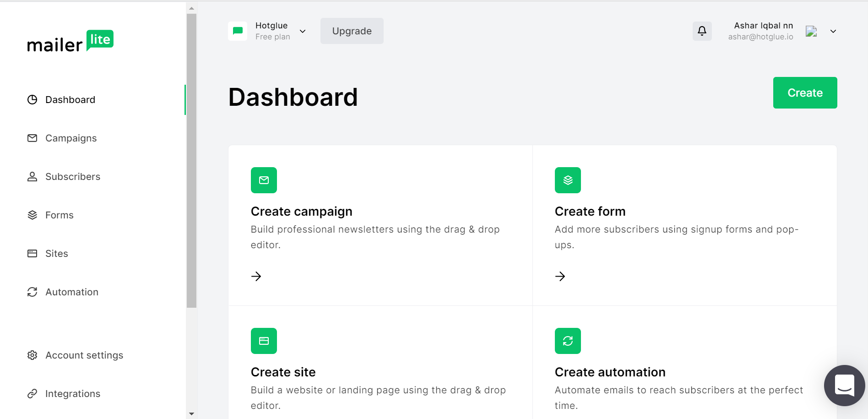
Task: Click the Create site description text
Action: tap(378, 397)
